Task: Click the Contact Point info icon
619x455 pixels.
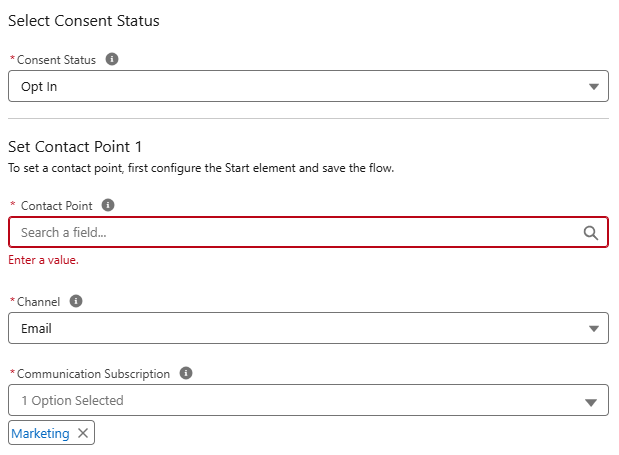Action: click(x=108, y=205)
